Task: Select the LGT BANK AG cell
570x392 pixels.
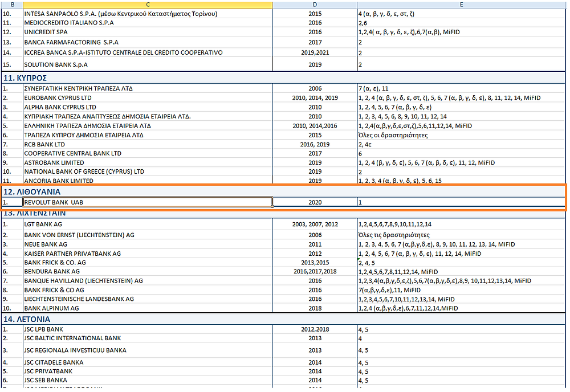Action: (148, 224)
